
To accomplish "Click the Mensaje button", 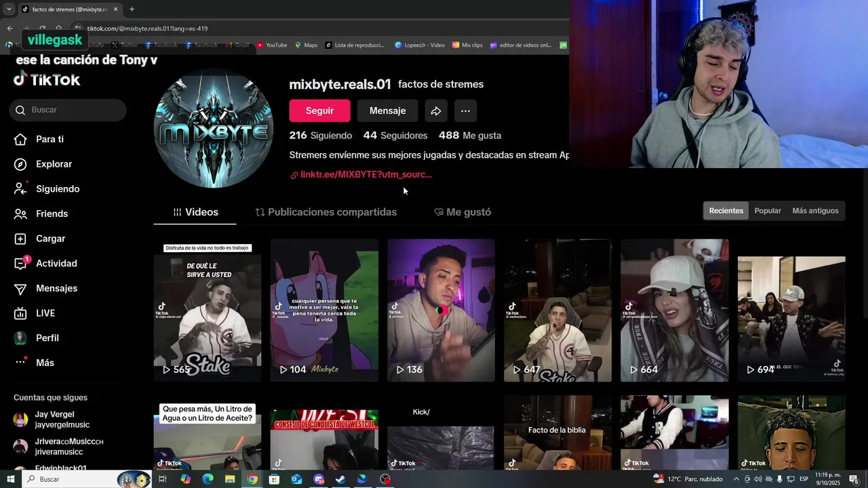I will [387, 110].
